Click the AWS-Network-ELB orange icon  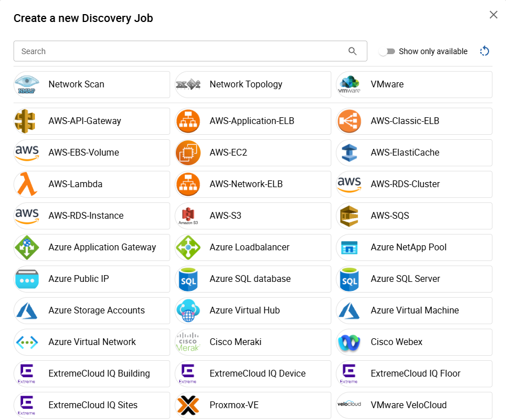click(x=188, y=184)
